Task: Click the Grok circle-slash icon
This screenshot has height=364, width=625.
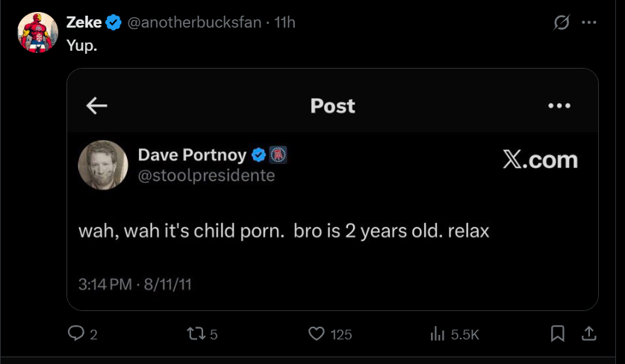Action: (x=561, y=23)
